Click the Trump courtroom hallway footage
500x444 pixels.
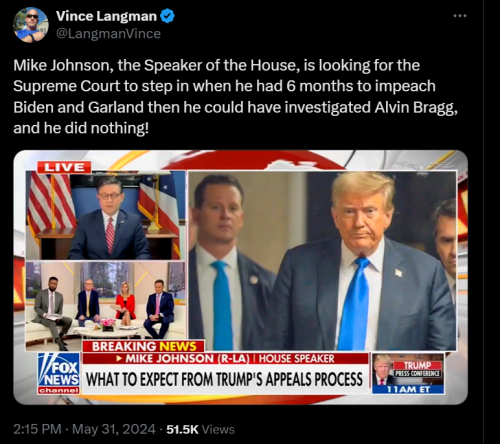322,261
